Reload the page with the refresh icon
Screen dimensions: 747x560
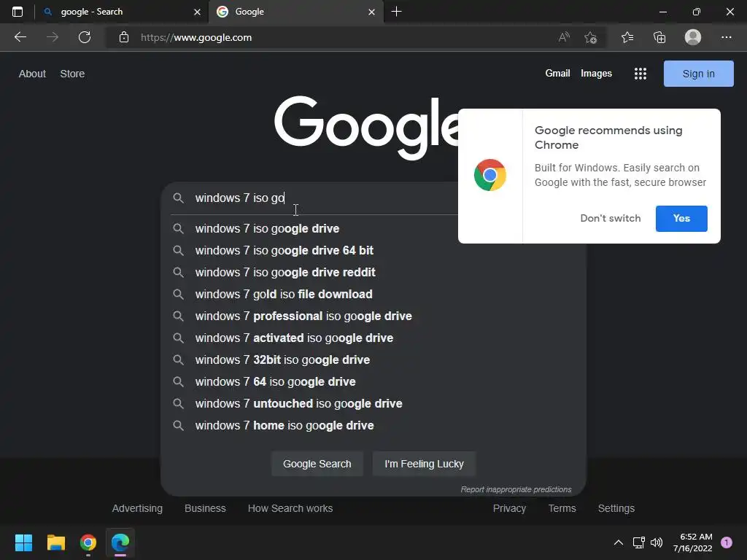tap(85, 37)
